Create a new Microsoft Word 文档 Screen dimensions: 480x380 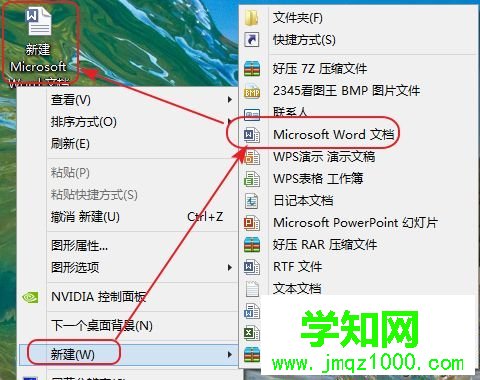click(358, 135)
